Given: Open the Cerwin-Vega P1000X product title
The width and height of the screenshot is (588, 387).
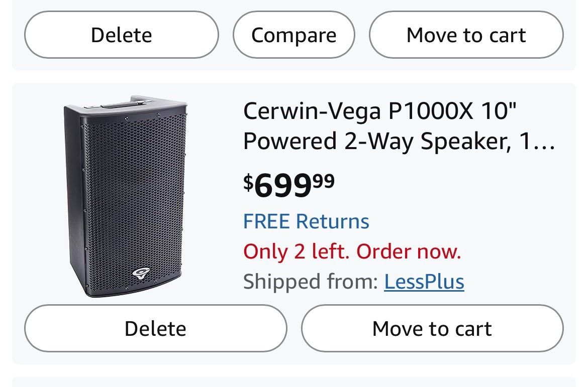Looking at the screenshot, I should click(399, 126).
